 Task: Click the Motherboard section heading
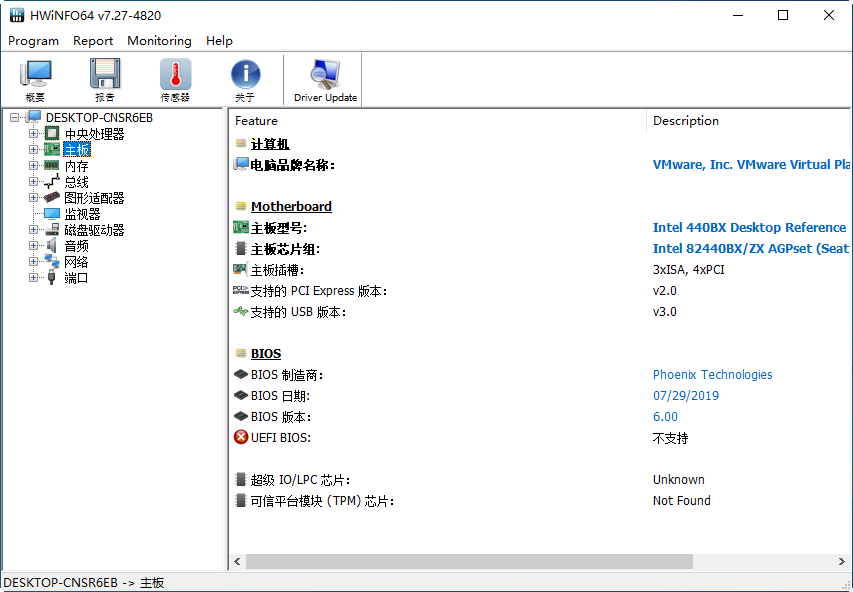coord(291,206)
